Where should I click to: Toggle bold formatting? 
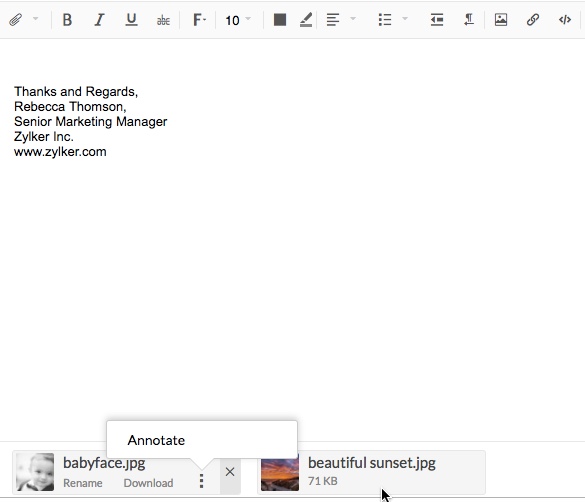[67, 19]
